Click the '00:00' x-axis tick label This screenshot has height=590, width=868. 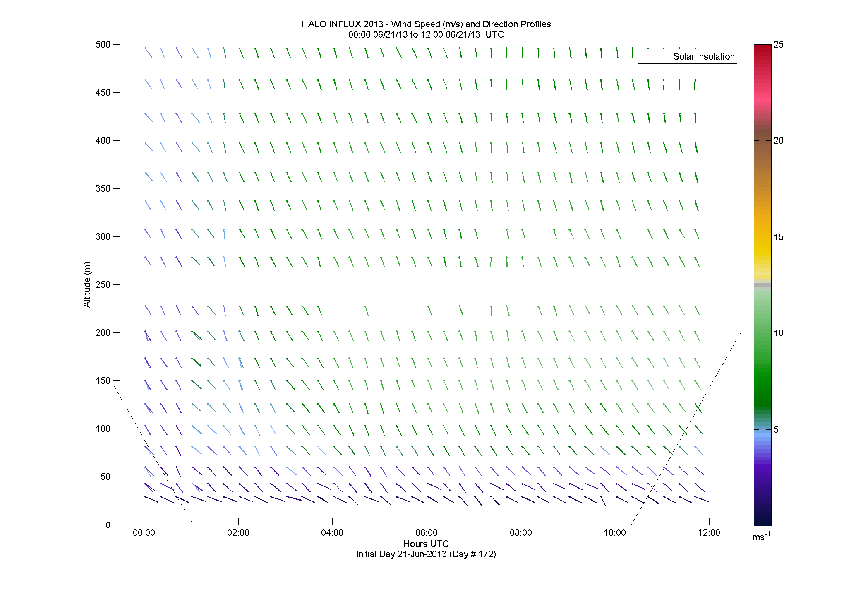pyautogui.click(x=144, y=533)
